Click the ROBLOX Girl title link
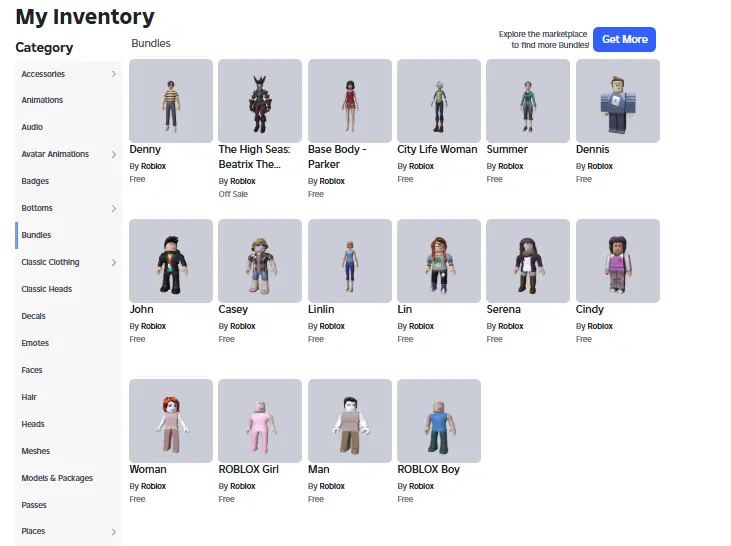The width and height of the screenshot is (731, 546). click(248, 470)
